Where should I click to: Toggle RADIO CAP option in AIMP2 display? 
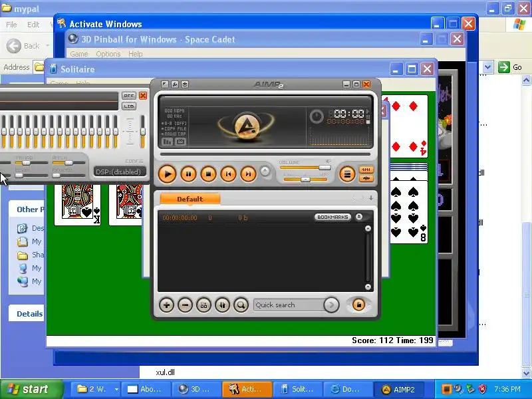pos(174,134)
